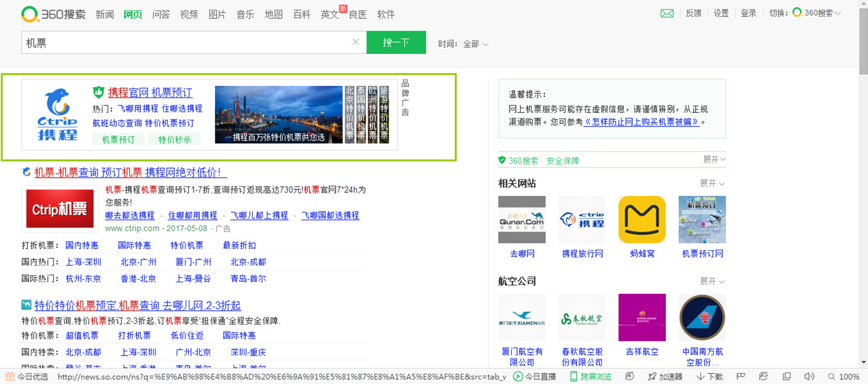Open 今日直播 in the status bar
The width and height of the screenshot is (868, 384).
[535, 377]
